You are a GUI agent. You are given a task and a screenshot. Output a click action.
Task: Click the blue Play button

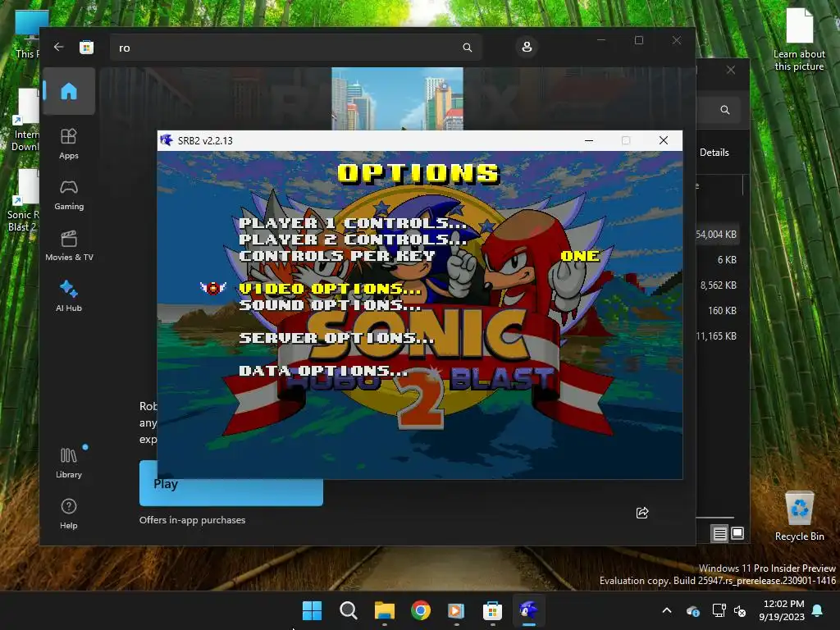point(231,483)
